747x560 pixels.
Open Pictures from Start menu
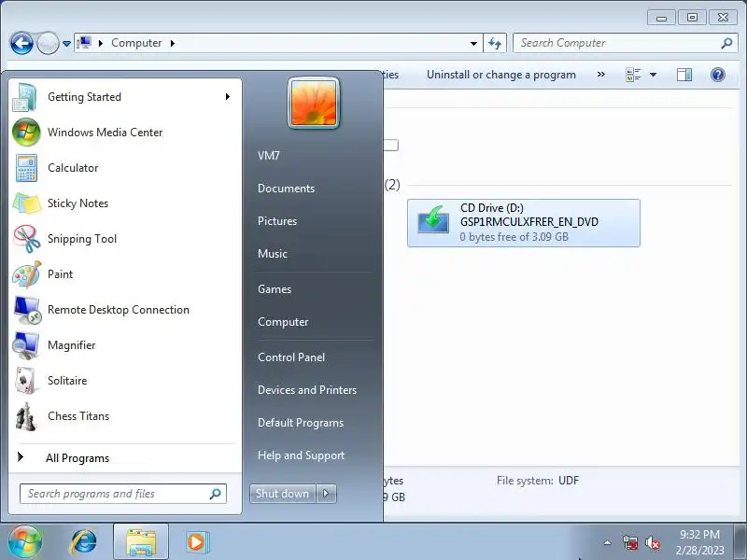pyautogui.click(x=277, y=221)
